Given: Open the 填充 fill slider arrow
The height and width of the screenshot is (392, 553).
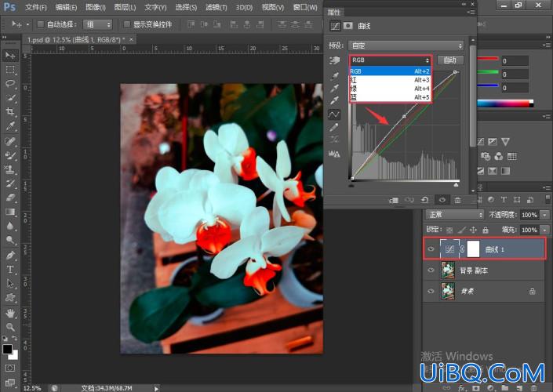Looking at the screenshot, I should 545,230.
